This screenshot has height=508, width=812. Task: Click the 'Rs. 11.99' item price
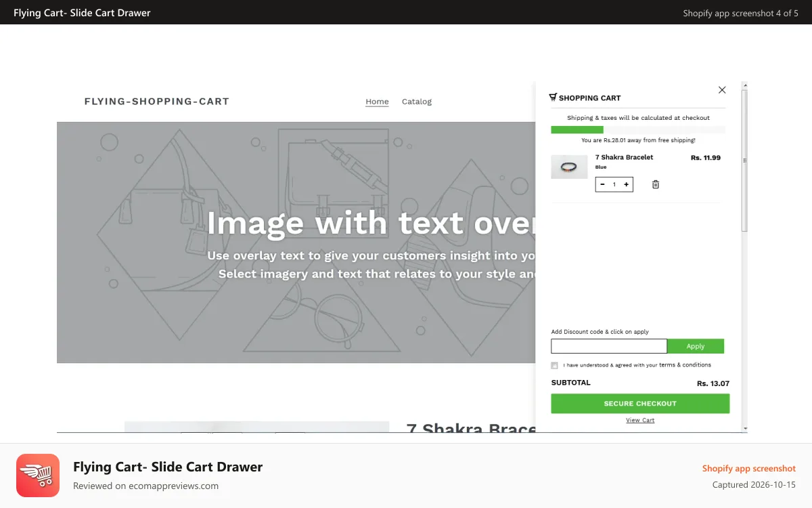[x=706, y=158]
